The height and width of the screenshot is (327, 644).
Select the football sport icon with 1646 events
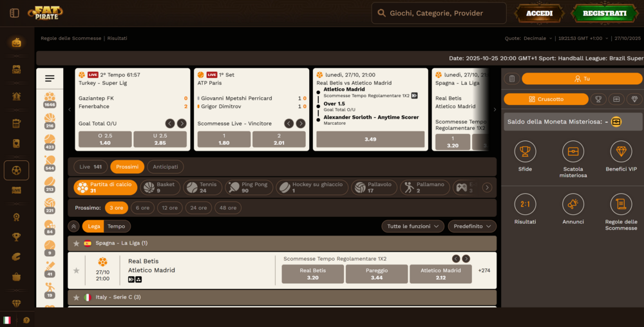click(50, 100)
